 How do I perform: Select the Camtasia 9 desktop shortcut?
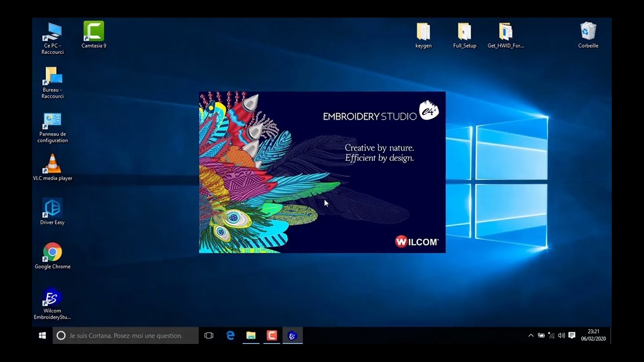pos(94,35)
